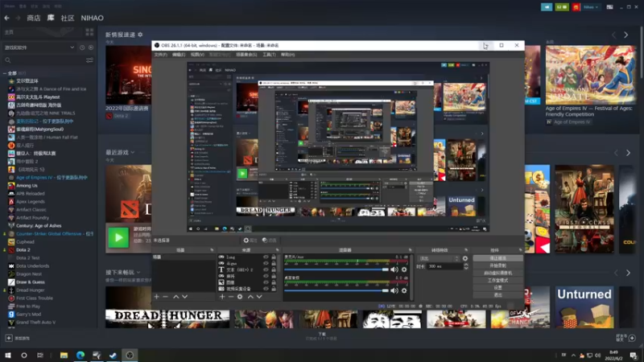Remove the selected source in OBS
This screenshot has height=362, width=644.
(231, 296)
